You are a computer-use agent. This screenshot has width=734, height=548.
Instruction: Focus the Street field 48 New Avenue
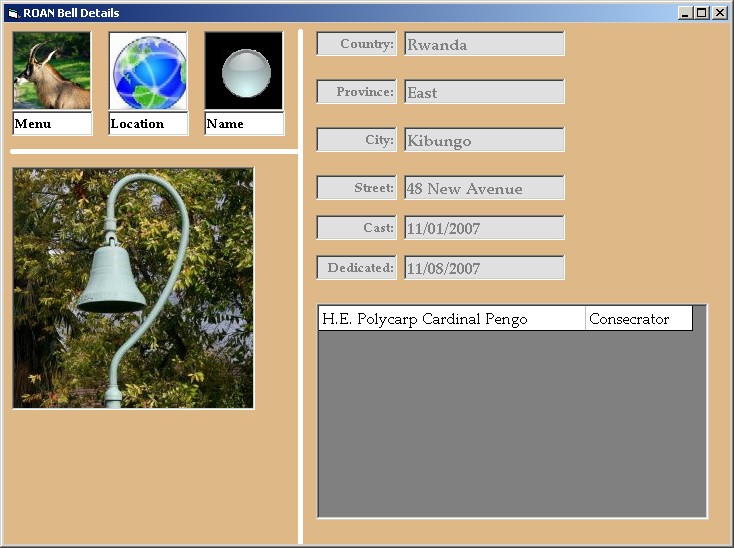[484, 188]
